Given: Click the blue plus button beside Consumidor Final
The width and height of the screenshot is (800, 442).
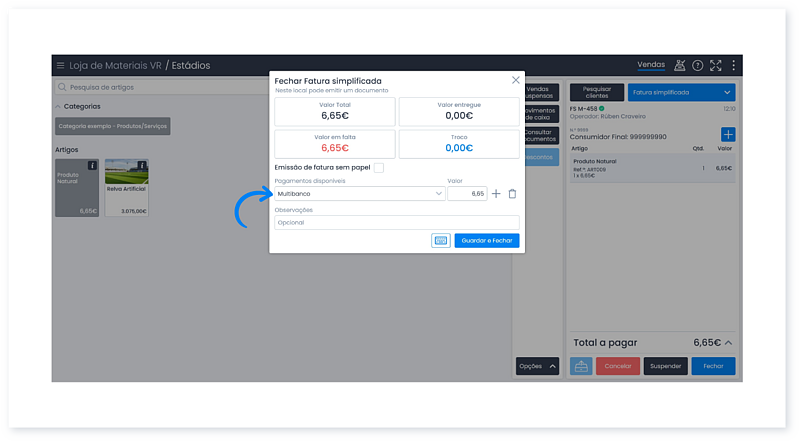Looking at the screenshot, I should pos(728,134).
